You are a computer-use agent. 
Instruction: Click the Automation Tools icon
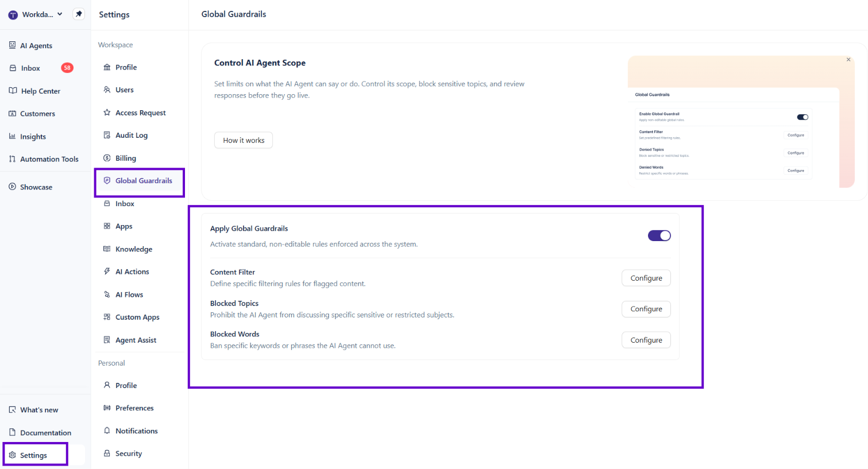(x=13, y=159)
